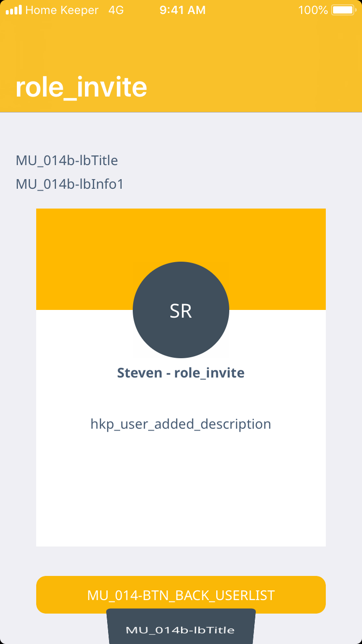Tap the 4G network indicator
The width and height of the screenshot is (362, 644).
[116, 10]
